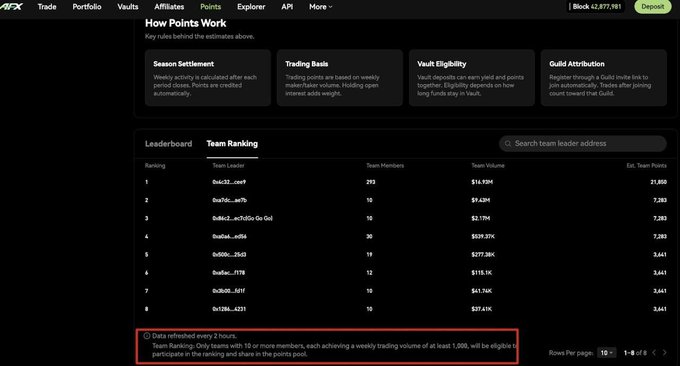Click the $277.38K team volume
The image size is (680, 366).
483,255
